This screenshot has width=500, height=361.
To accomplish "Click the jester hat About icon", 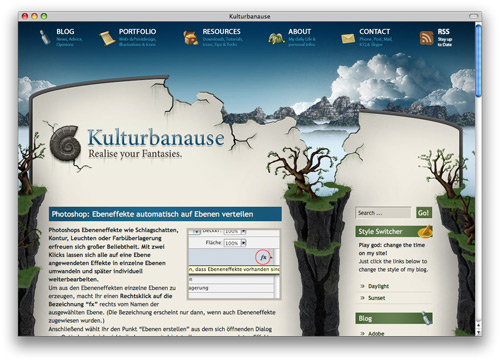I will pyautogui.click(x=276, y=39).
